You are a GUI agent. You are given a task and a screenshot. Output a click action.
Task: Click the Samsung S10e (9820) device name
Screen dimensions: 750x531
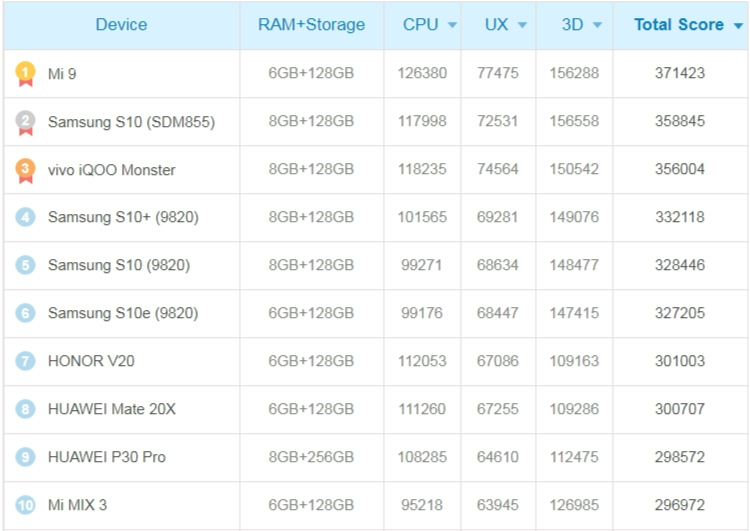tap(123, 313)
